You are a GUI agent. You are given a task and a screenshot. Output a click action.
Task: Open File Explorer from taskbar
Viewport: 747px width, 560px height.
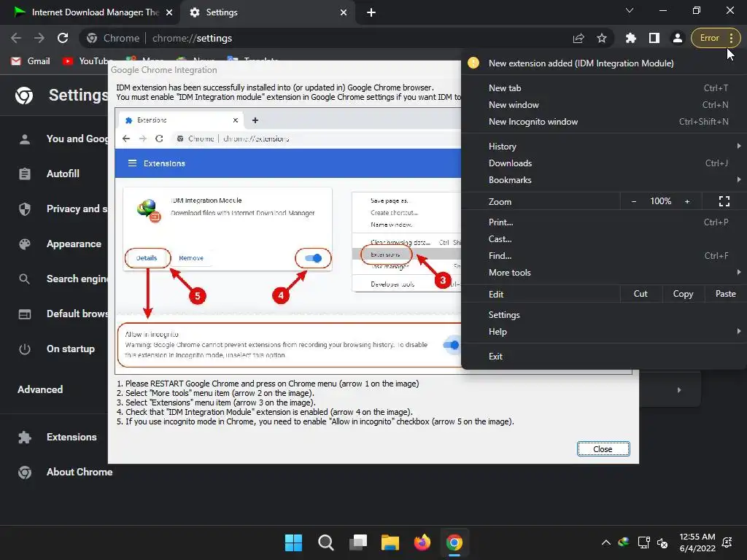(x=390, y=542)
